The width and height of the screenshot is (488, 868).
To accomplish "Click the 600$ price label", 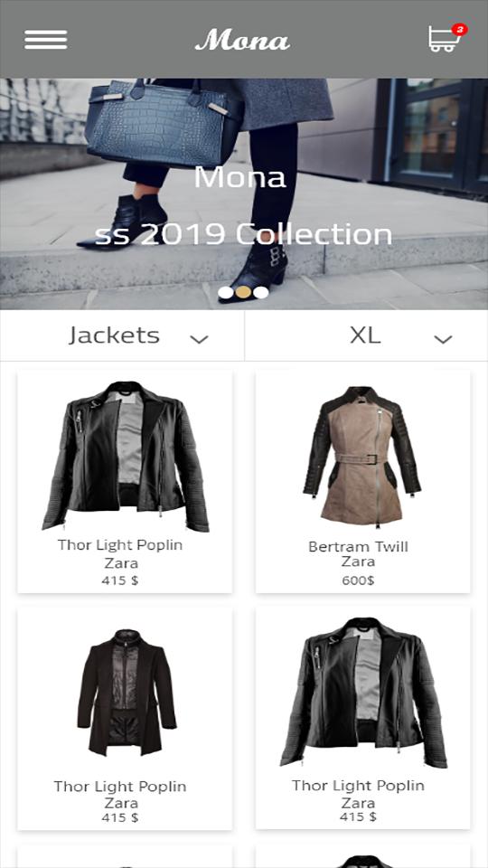I will tap(358, 580).
